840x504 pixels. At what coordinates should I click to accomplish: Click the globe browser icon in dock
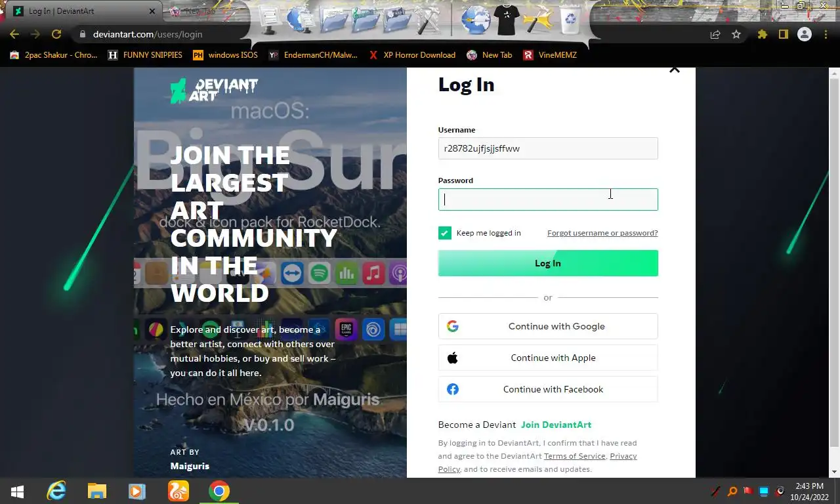[476, 19]
